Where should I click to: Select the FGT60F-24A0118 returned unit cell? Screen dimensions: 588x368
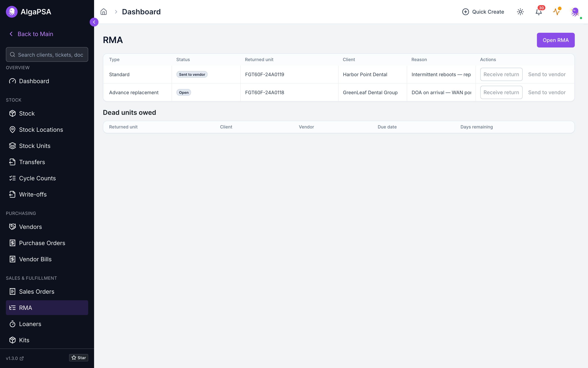tap(289, 93)
